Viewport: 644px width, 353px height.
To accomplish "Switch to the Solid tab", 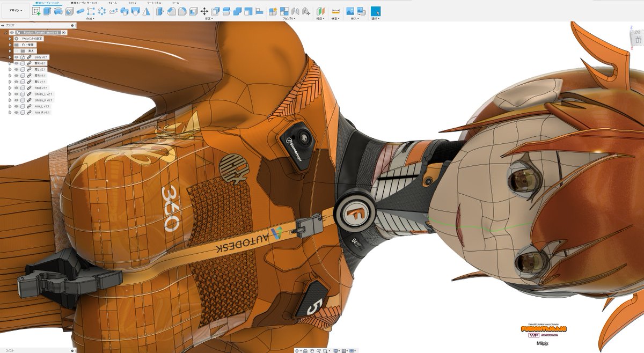I will pos(47,3).
